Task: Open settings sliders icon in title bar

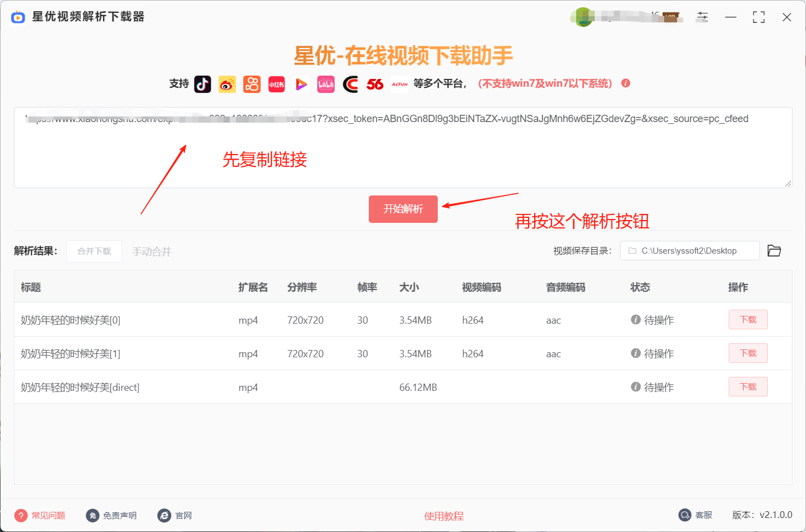Action: click(x=702, y=17)
